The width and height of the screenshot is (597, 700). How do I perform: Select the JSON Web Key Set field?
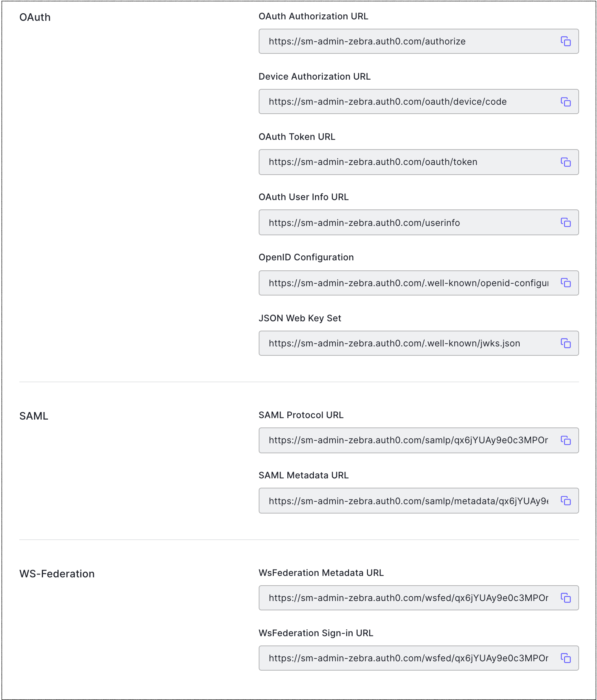point(409,343)
